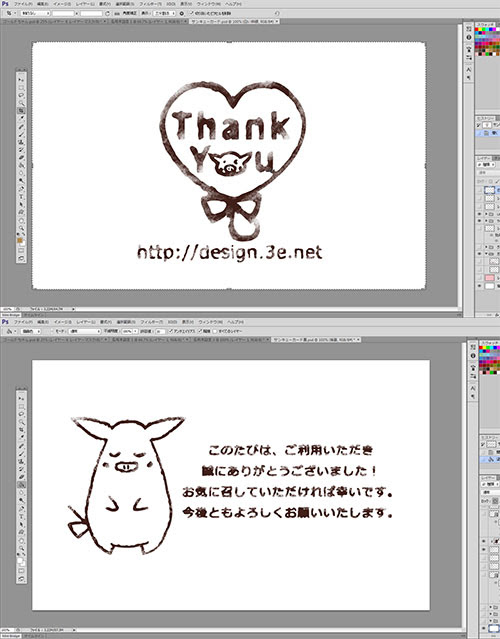
Task: Toggle delete cropped pixels checkbox in top options bar
Action: 192,13
